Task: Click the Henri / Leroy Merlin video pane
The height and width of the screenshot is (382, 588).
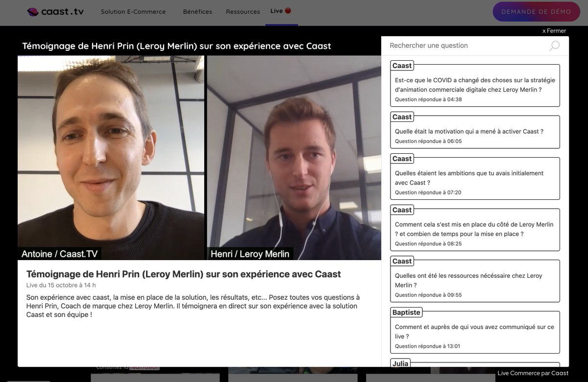Action: pyautogui.click(x=294, y=158)
